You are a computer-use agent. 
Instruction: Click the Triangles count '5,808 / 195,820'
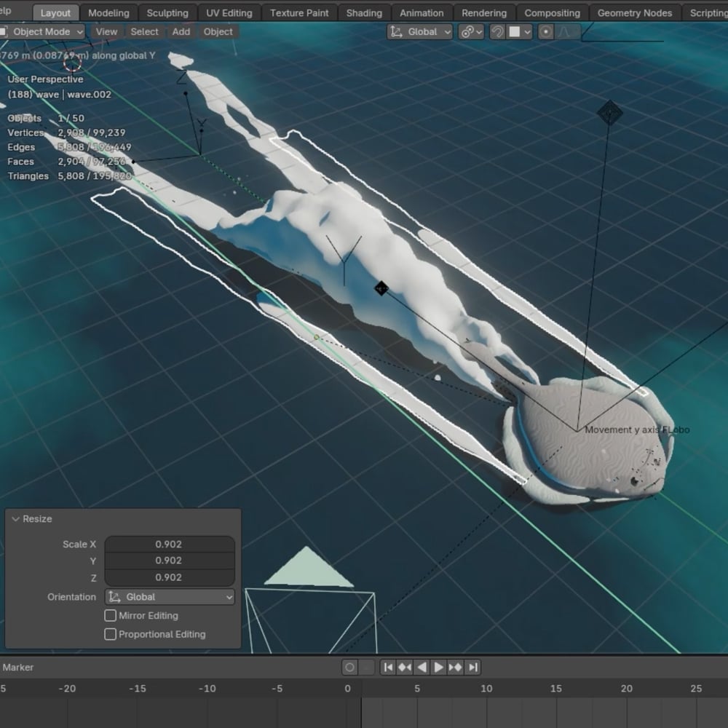click(95, 176)
